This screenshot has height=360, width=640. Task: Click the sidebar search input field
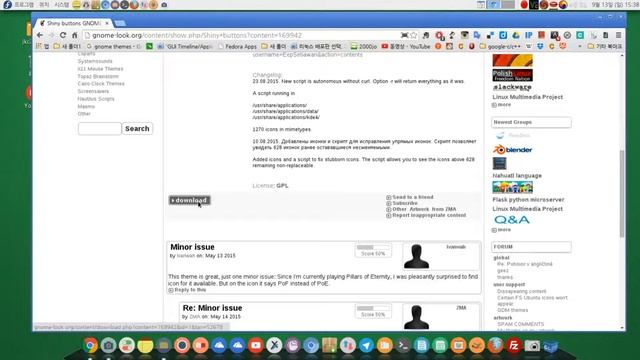[x=100, y=129]
